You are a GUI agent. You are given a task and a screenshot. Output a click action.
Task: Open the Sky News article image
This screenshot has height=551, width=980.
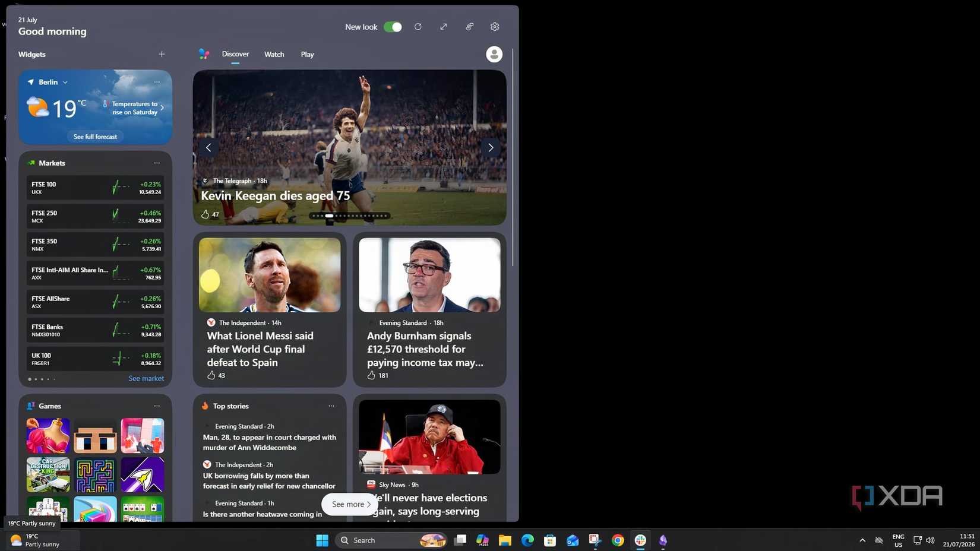(429, 436)
